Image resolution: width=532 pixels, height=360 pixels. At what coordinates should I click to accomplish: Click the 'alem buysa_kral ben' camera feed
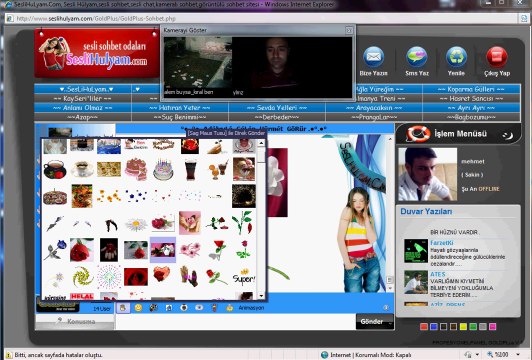(198, 63)
